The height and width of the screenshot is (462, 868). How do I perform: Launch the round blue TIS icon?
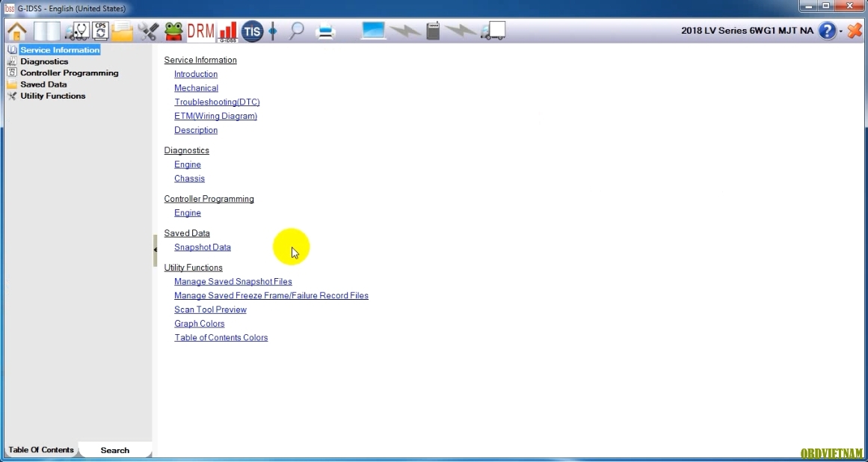tap(252, 31)
